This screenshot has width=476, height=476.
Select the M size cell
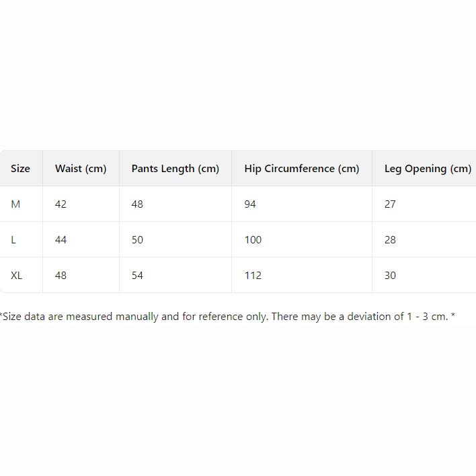(15, 204)
